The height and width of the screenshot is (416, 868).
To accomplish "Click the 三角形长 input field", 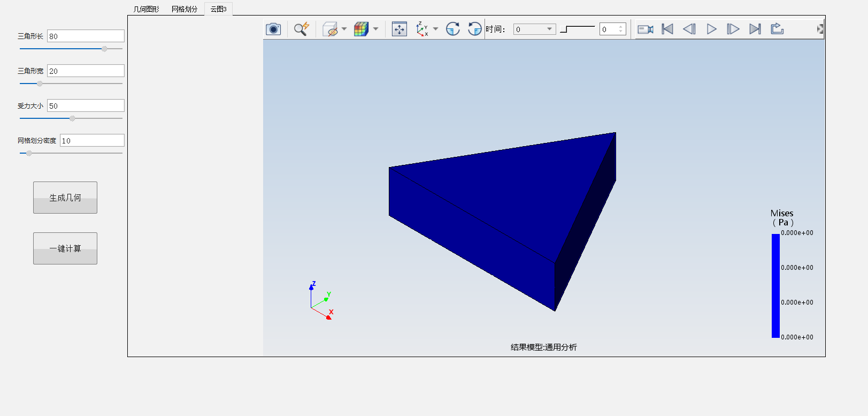I will [x=86, y=36].
